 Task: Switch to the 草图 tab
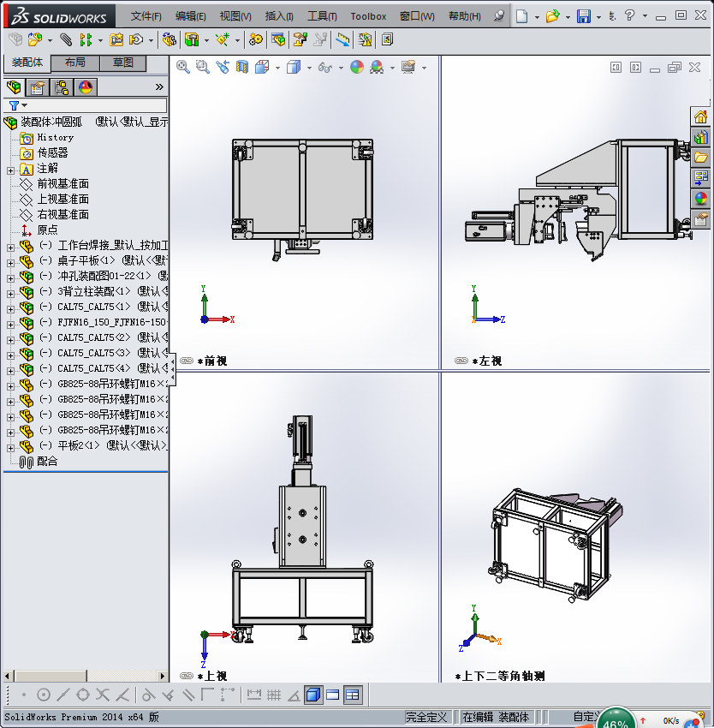[123, 63]
